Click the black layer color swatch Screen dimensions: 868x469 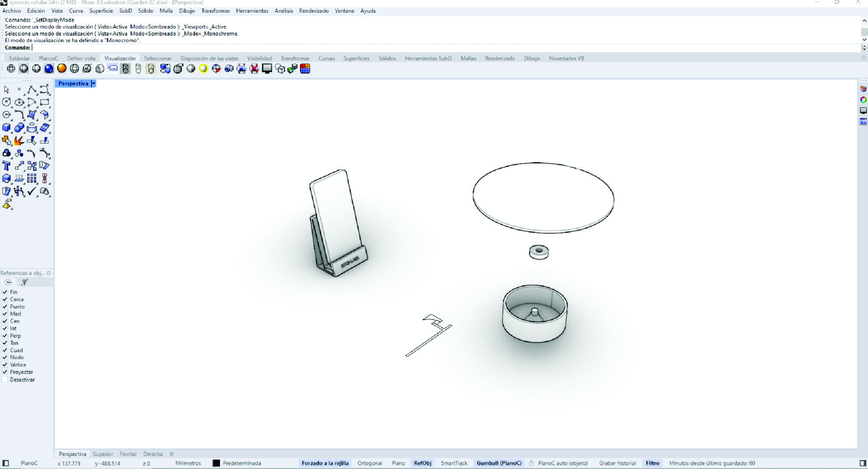pos(216,463)
